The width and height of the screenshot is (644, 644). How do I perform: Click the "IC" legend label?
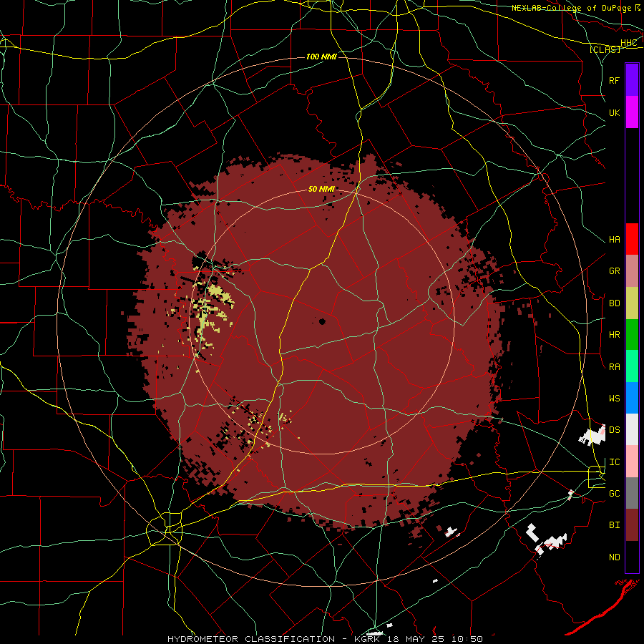[615, 462]
